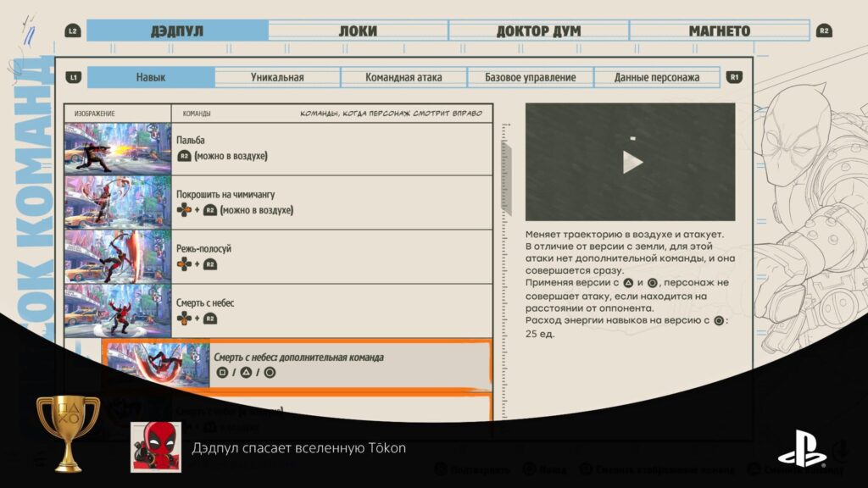Open the Базовое управление tab

pos(531,77)
